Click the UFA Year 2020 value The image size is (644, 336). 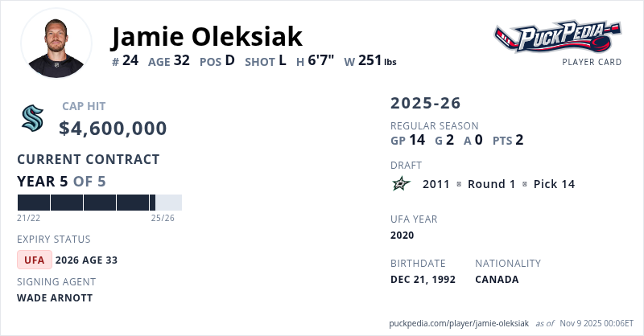pos(402,236)
